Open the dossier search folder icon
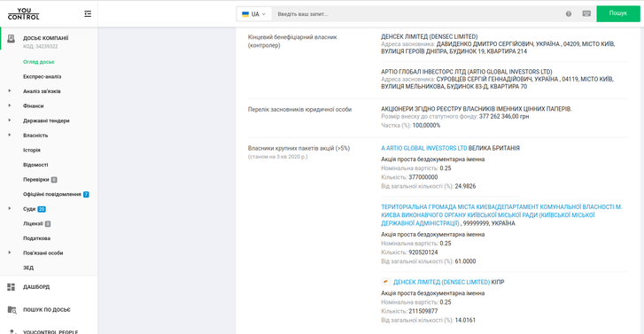The image size is (644, 334). [x=12, y=310]
